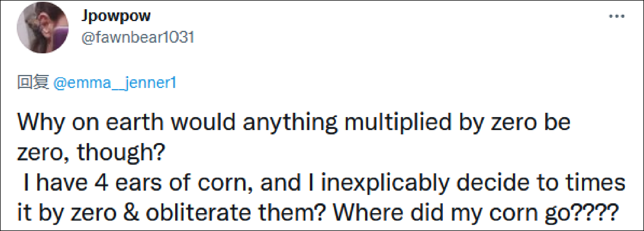Screen dimensions: 644x231
Task: Open the three-dot more options menu
Action: coord(617,16)
